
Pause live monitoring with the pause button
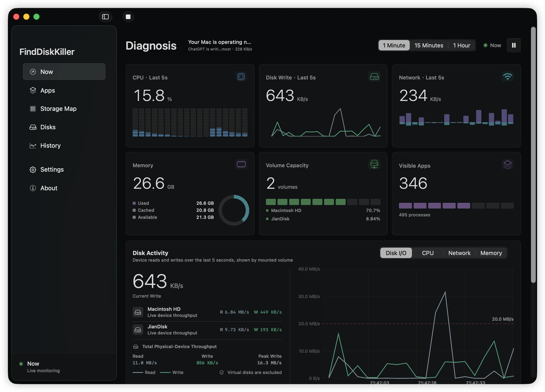514,45
